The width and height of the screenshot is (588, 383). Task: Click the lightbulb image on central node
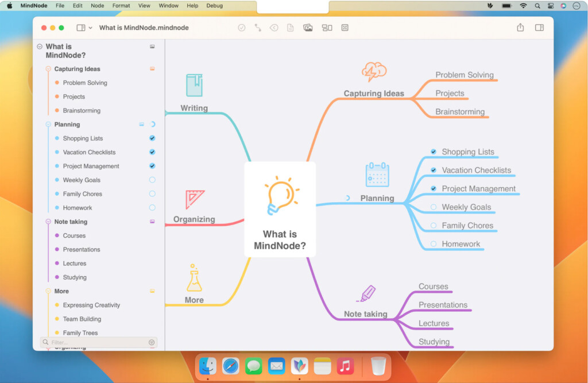(x=281, y=195)
